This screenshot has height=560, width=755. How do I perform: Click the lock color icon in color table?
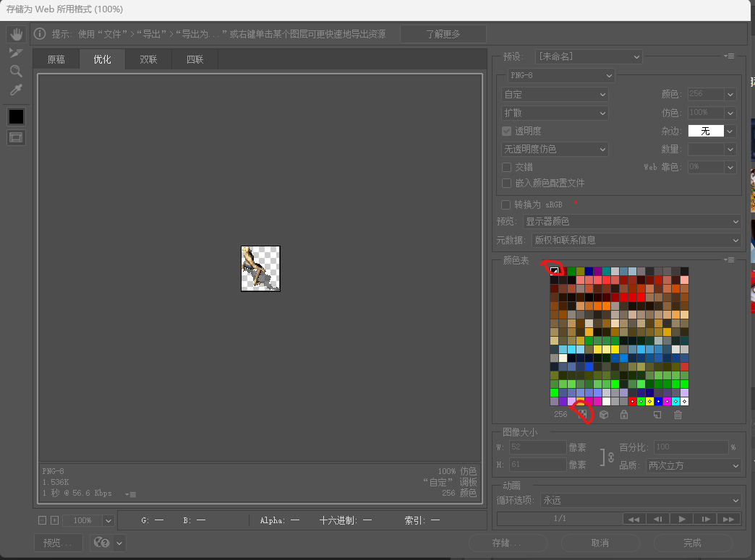click(624, 414)
